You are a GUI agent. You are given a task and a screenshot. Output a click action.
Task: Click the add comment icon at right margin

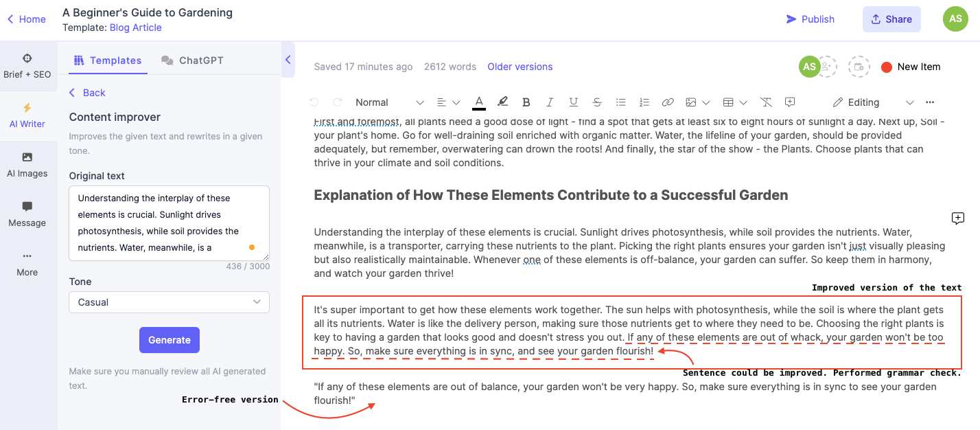coord(958,218)
